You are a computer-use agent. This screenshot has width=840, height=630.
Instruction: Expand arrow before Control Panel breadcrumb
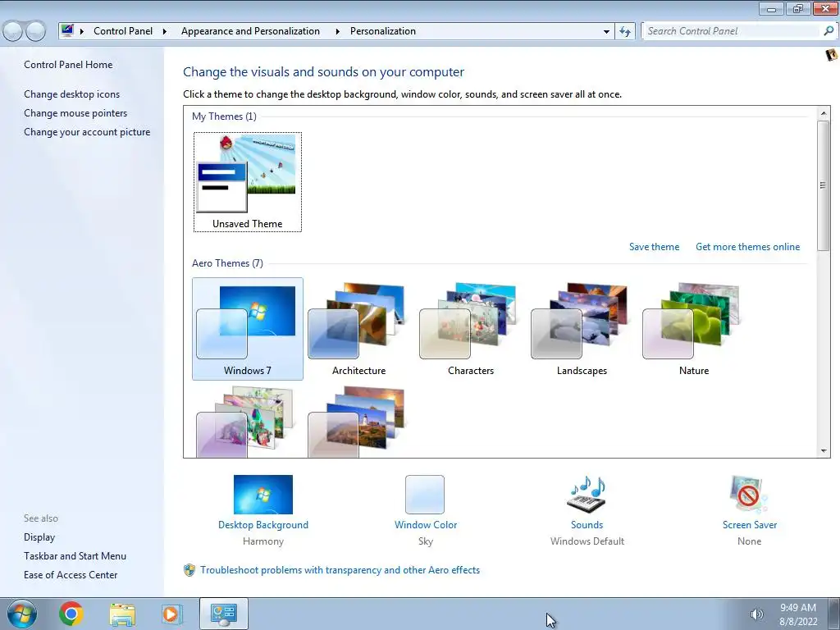pyautogui.click(x=82, y=32)
